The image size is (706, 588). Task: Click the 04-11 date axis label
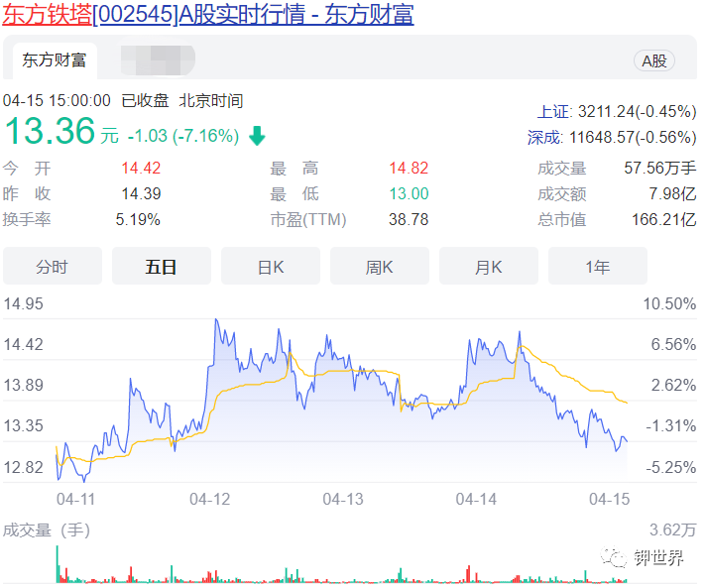[75, 500]
